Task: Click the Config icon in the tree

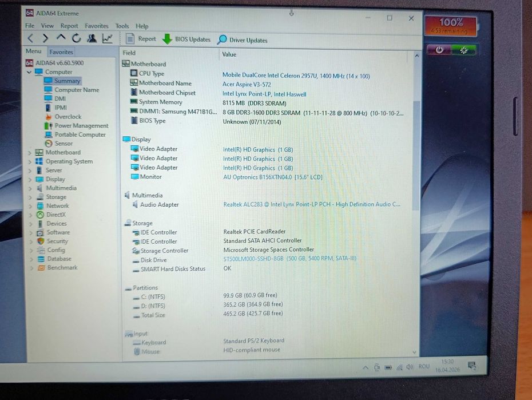Action: click(x=41, y=250)
